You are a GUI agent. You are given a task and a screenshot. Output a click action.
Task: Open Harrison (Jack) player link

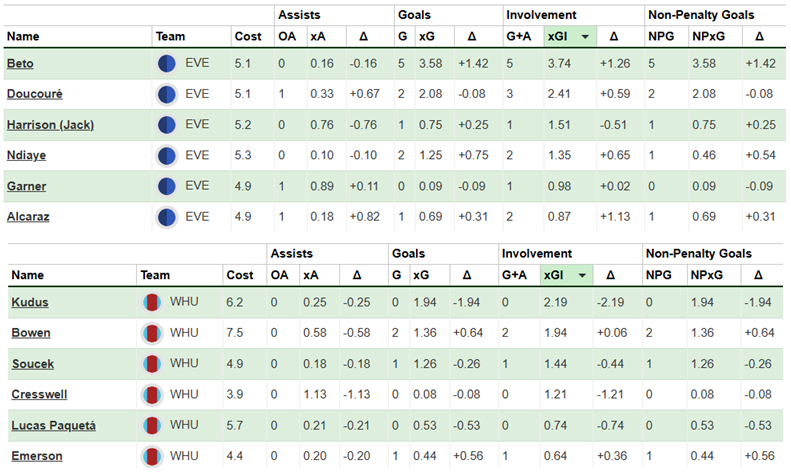(x=47, y=125)
